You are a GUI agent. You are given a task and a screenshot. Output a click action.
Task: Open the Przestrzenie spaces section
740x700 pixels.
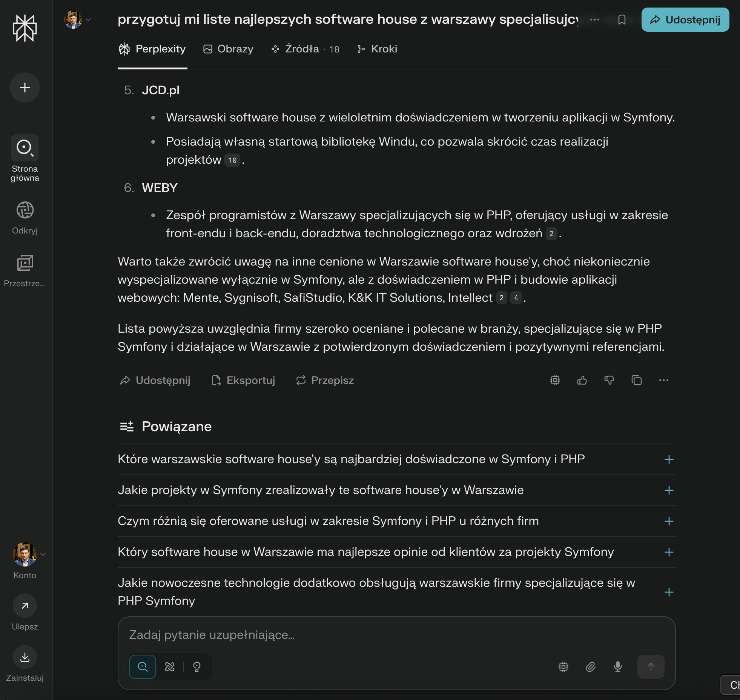coord(25,263)
